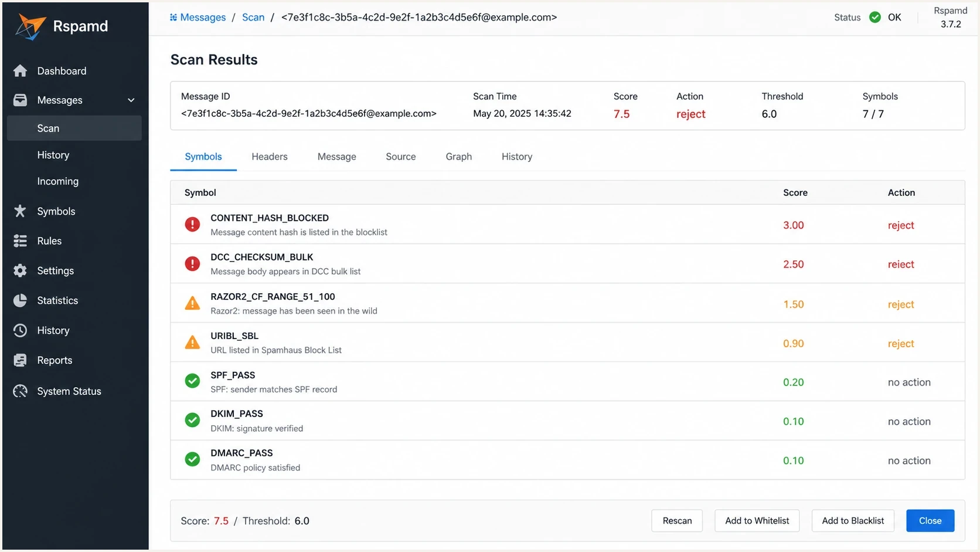
Task: Follow the Messages breadcrumb link
Action: [203, 18]
